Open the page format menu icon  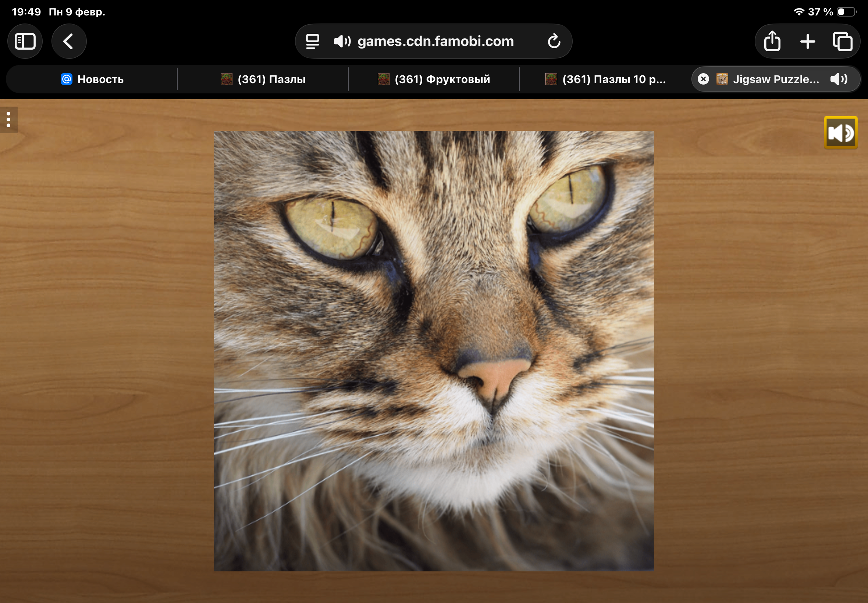(312, 41)
